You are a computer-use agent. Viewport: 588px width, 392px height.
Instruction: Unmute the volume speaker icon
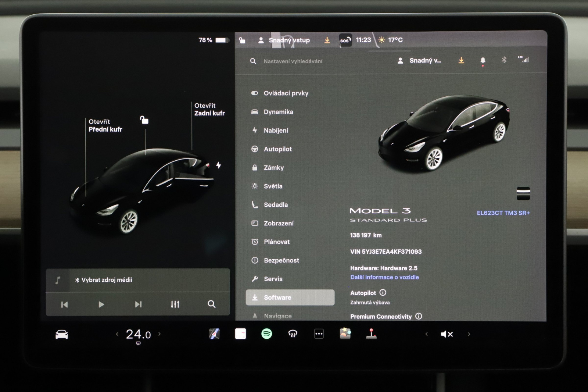(x=447, y=334)
